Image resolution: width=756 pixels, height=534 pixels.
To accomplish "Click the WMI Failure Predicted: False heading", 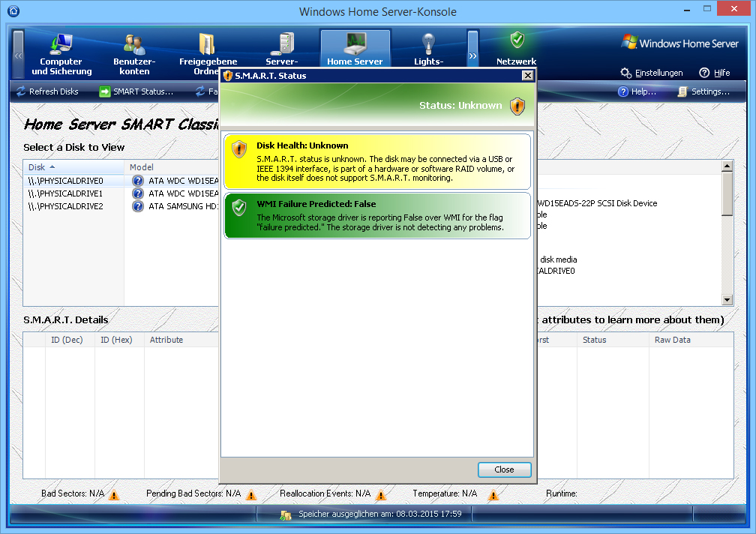I will (316, 204).
